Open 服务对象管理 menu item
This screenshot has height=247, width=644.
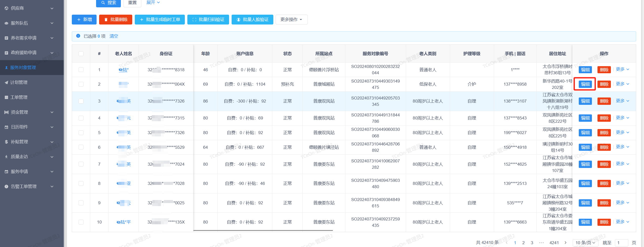tap(32, 67)
